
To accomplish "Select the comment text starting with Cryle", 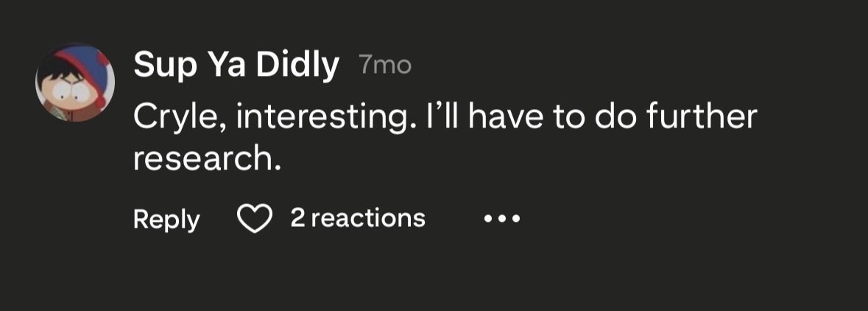I will (x=445, y=138).
